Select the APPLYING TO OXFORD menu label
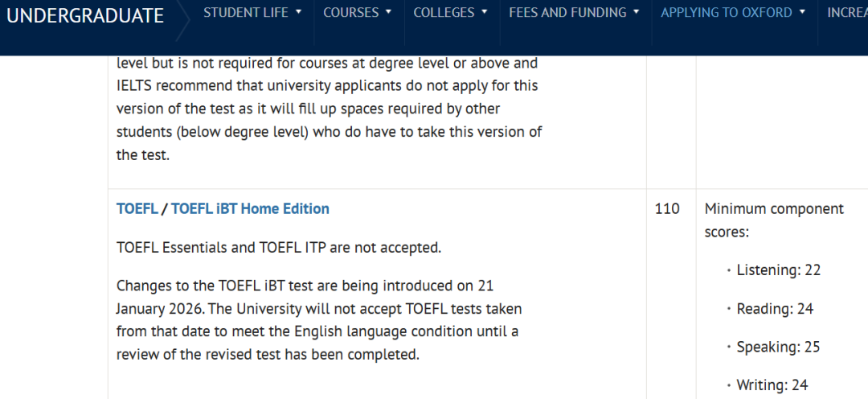The width and height of the screenshot is (868, 399). tap(726, 12)
